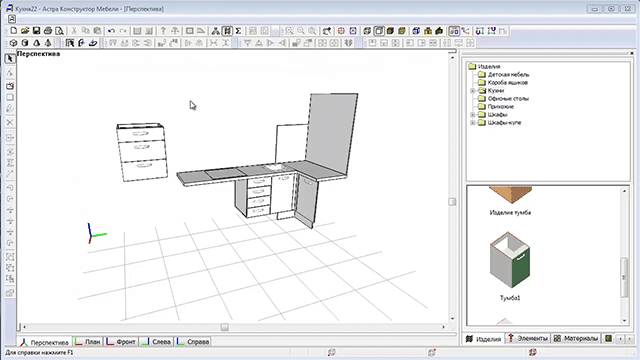Click the Print icon in the toolbar
Screen dimensions: 640x360
[x=48, y=31]
